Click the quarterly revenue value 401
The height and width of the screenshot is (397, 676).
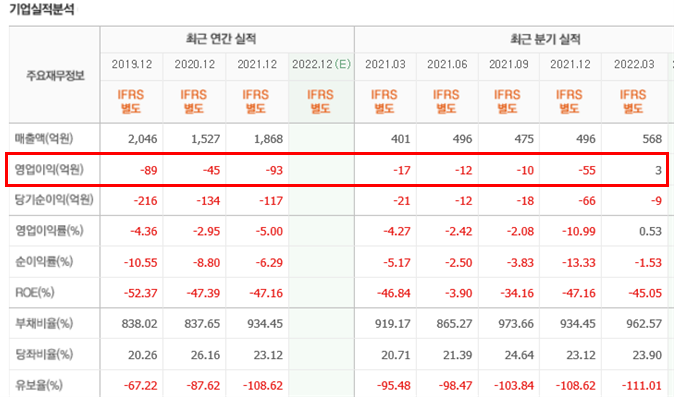pyautogui.click(x=401, y=139)
